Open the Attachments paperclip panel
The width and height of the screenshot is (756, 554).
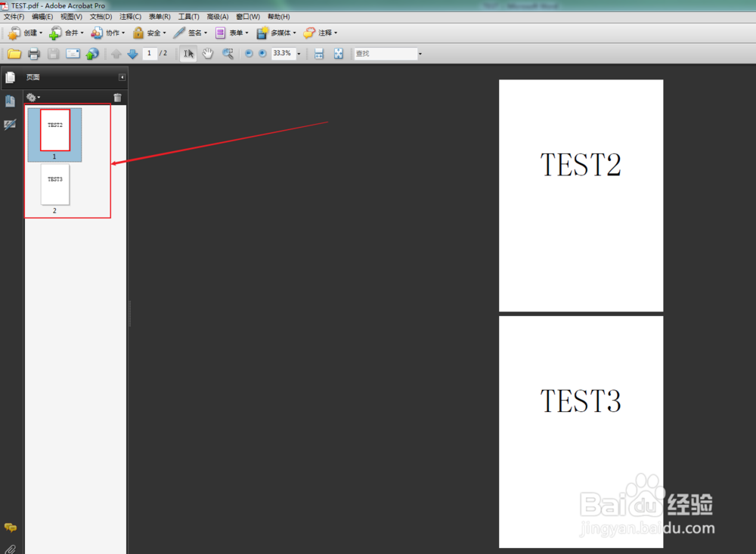click(10, 549)
